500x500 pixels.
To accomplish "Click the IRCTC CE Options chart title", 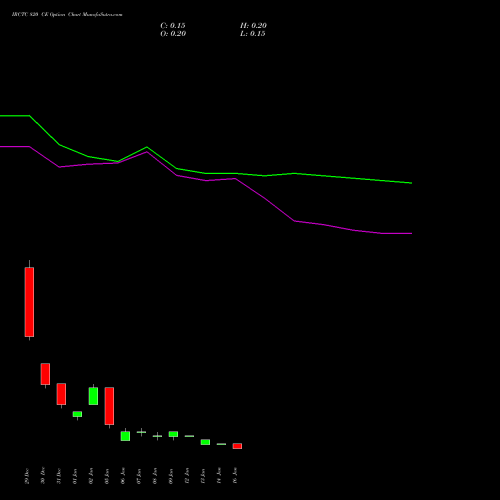I will click(x=67, y=15).
